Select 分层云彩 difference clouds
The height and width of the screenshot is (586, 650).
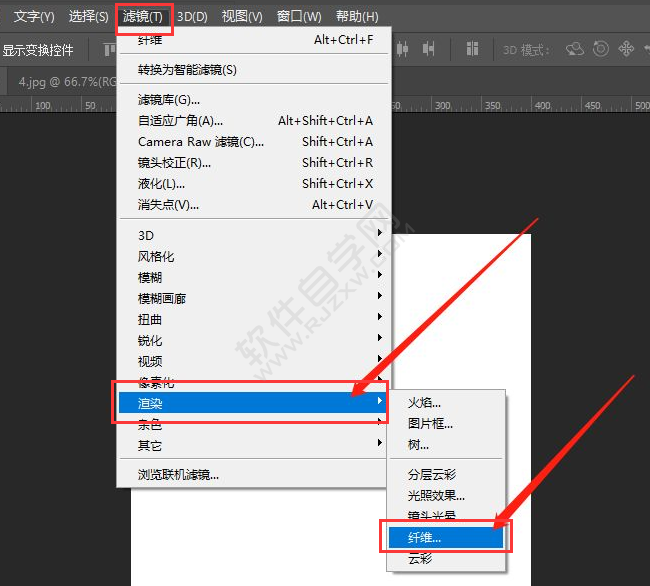[446, 474]
